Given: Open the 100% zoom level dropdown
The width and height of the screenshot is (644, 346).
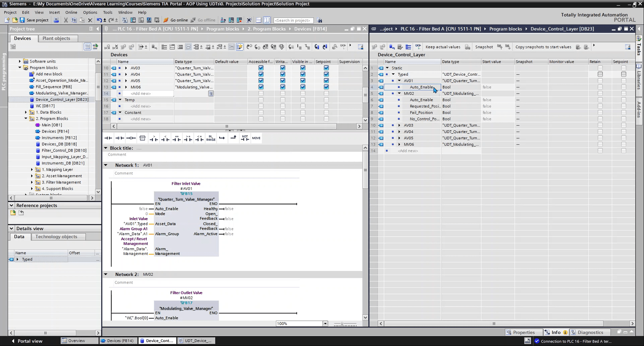Looking at the screenshot, I should click(325, 324).
